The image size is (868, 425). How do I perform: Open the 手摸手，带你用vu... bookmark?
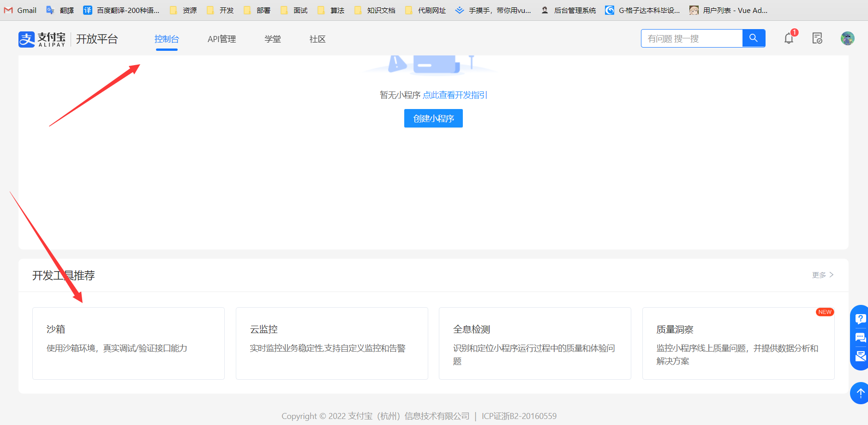tap(493, 10)
